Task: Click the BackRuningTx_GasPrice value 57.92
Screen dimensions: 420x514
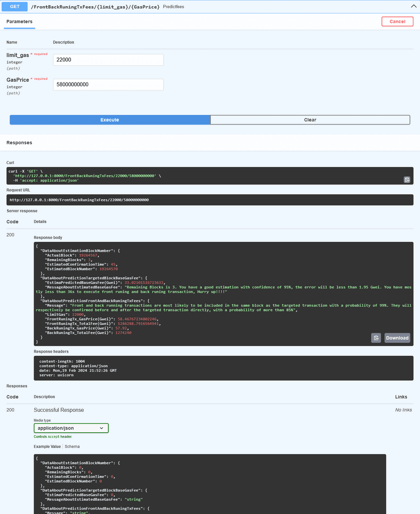Action: tap(121, 328)
